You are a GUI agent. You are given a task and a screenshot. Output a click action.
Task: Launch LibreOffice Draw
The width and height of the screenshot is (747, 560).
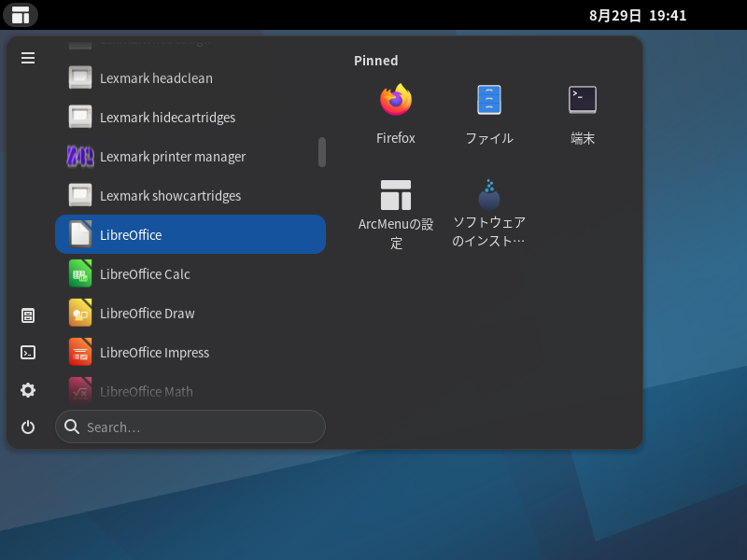click(190, 313)
